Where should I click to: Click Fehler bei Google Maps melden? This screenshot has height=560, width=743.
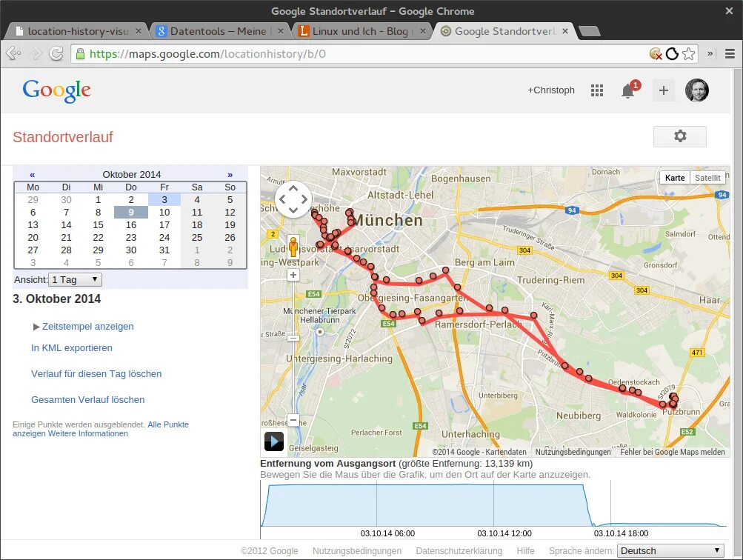(673, 452)
